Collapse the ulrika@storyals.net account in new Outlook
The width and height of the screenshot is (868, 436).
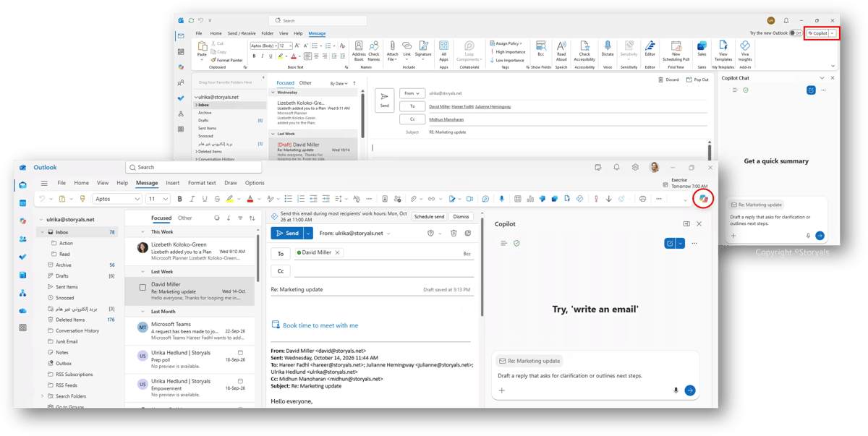(41, 220)
